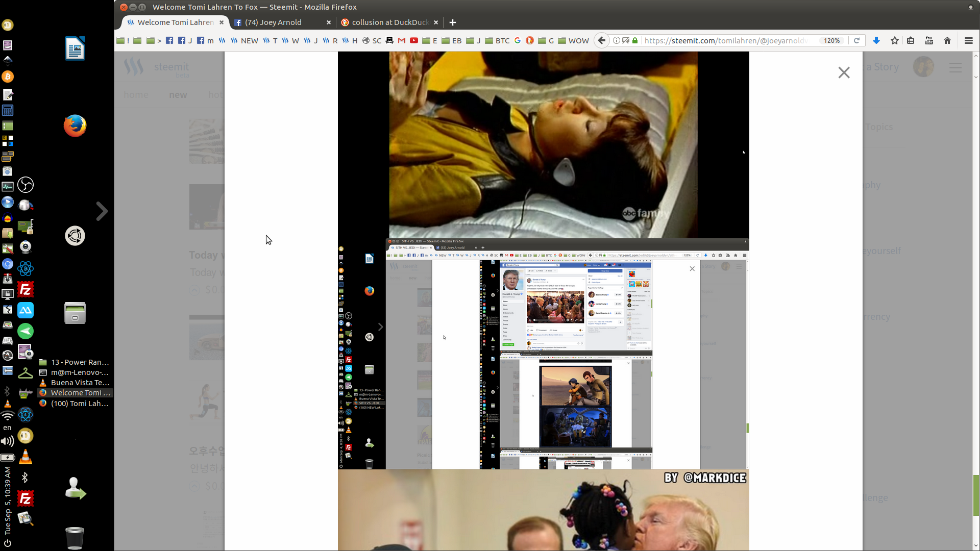Click the YouTube toolbar extension icon

(929, 41)
